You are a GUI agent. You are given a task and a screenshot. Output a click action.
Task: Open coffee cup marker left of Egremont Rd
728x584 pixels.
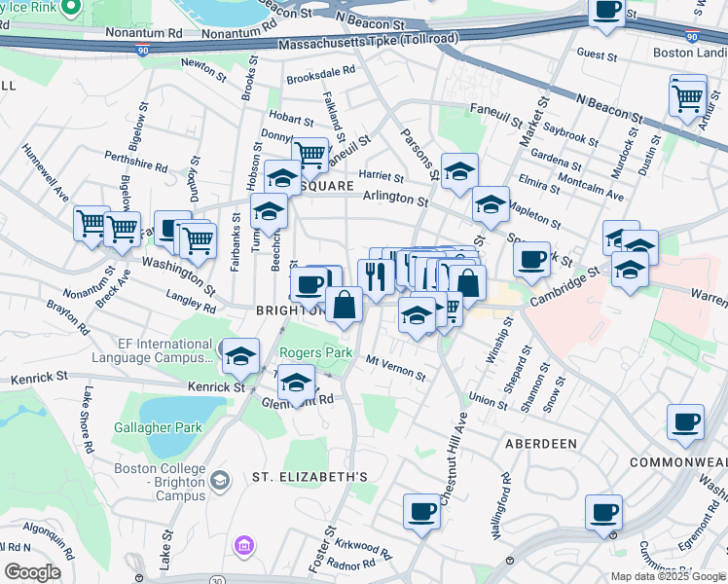click(603, 514)
